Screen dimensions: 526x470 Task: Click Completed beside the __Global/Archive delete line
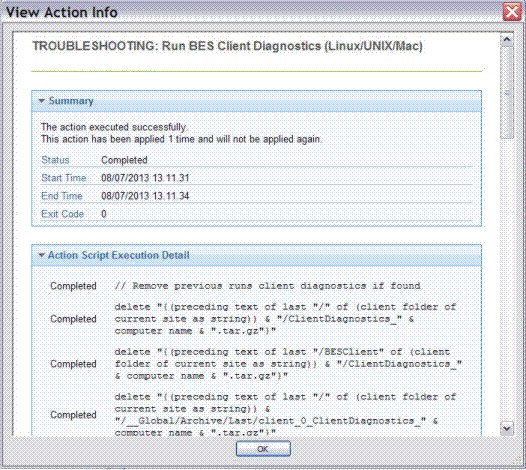pos(73,415)
